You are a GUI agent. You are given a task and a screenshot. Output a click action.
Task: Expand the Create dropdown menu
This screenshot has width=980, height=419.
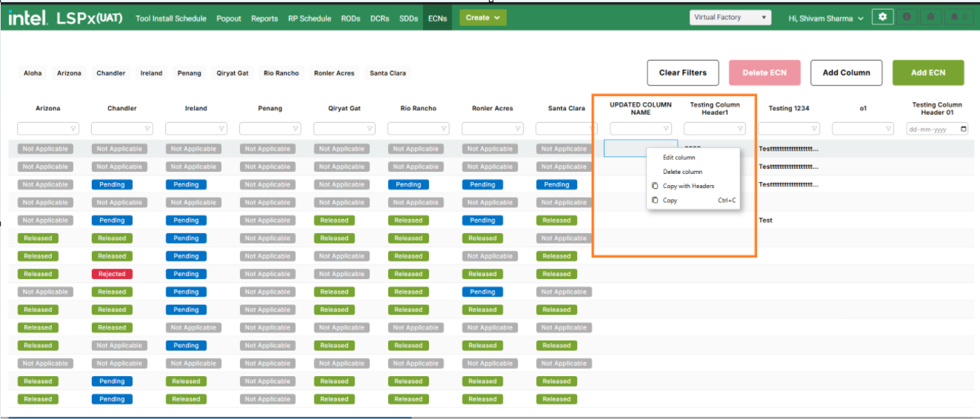tap(482, 18)
